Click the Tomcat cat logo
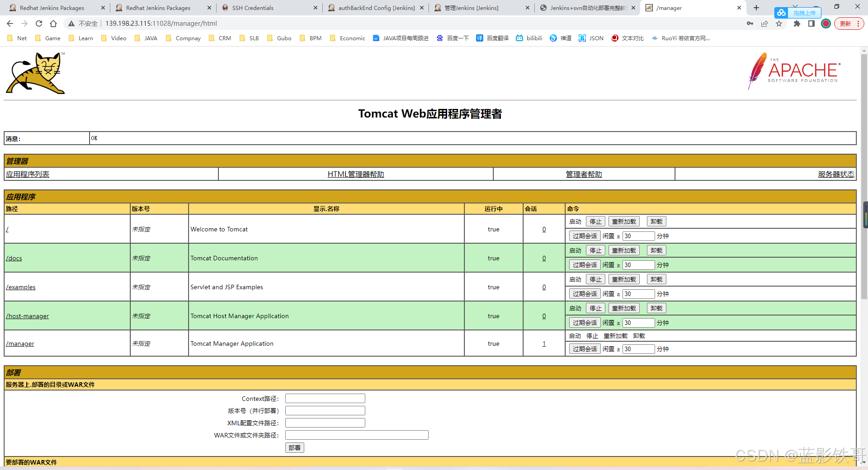The height and width of the screenshot is (470, 868). click(x=36, y=73)
